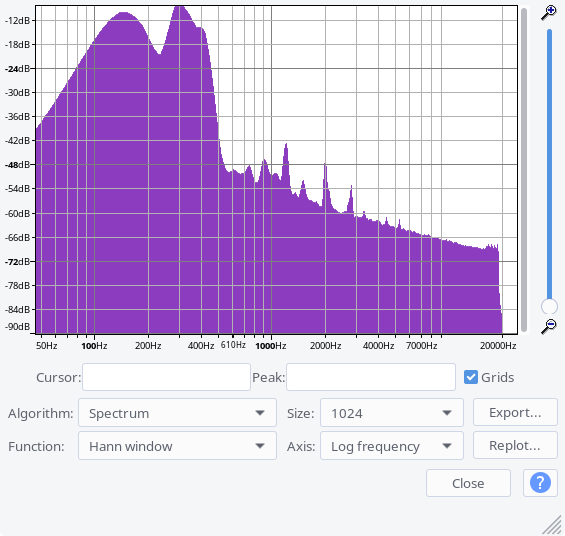Click inside the Cursor readout field
Image resolution: width=565 pixels, height=536 pixels.
[x=166, y=377]
